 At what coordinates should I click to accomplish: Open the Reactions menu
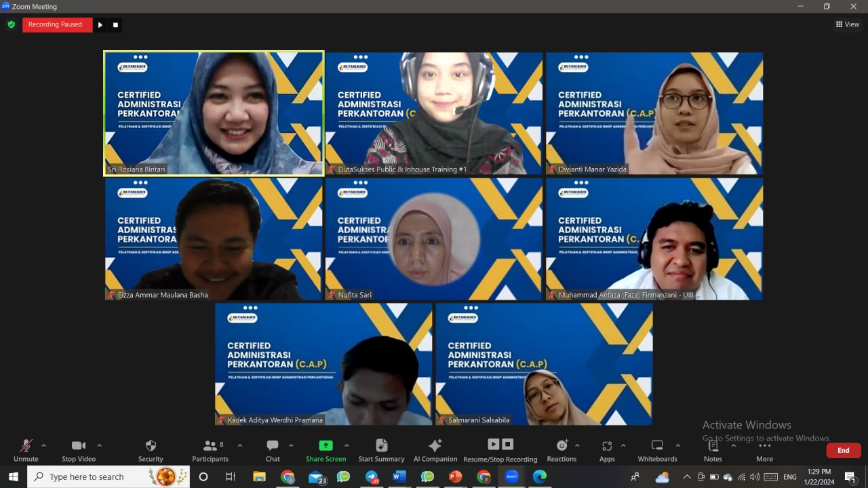[561, 451]
